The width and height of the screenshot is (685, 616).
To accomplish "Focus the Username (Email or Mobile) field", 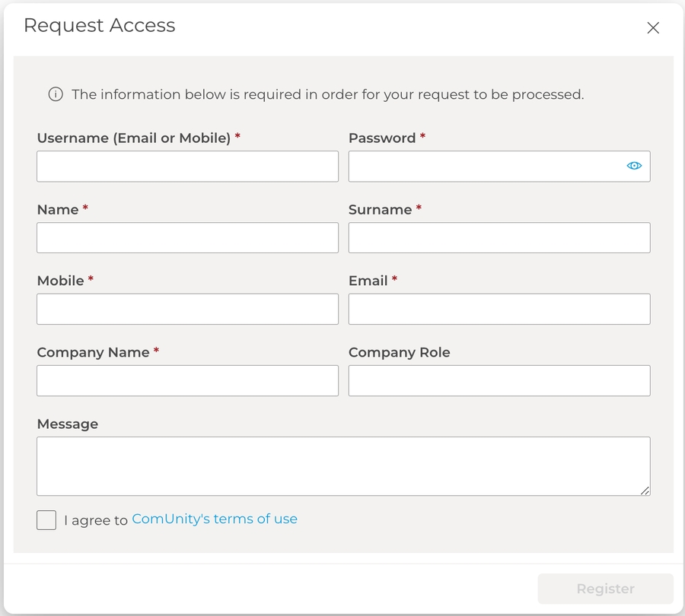I will [187, 166].
